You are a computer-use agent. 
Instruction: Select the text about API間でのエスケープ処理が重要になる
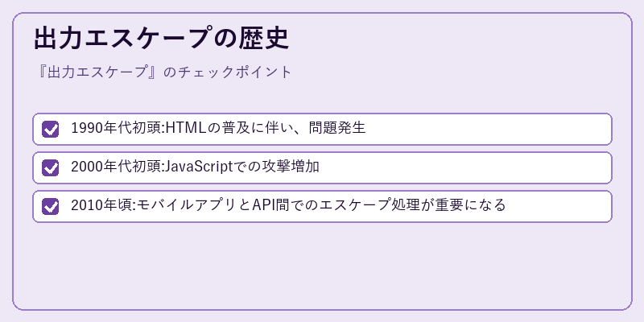(x=288, y=206)
